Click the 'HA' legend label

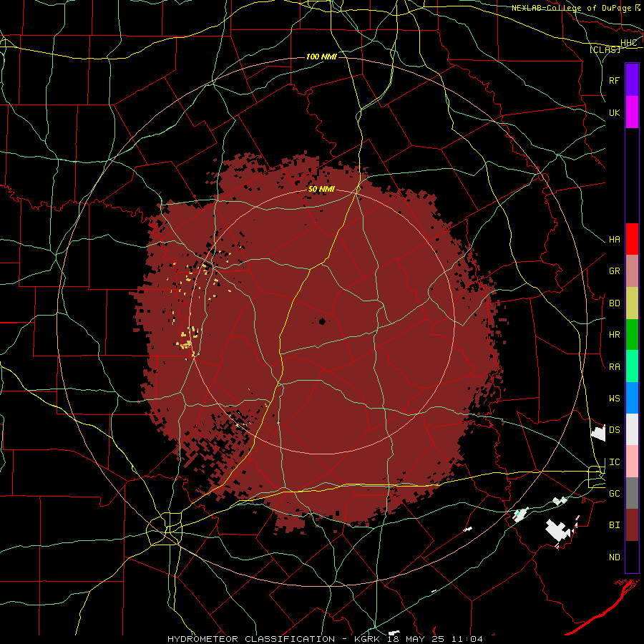tap(614, 240)
